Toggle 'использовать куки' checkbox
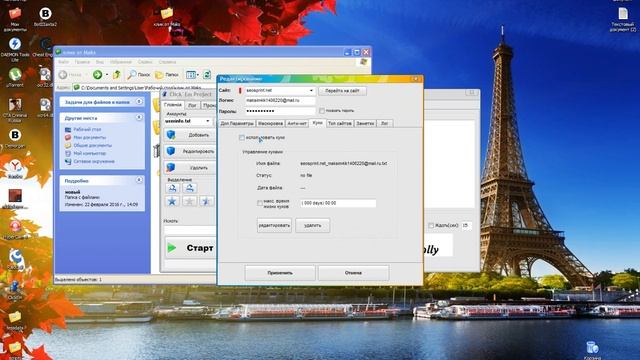640x360 pixels. [242, 138]
